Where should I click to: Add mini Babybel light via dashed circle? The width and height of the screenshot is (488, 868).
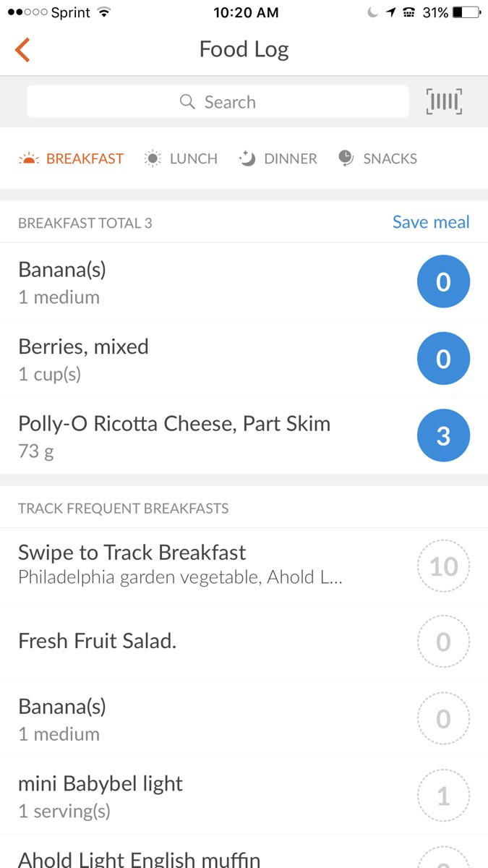tap(443, 796)
